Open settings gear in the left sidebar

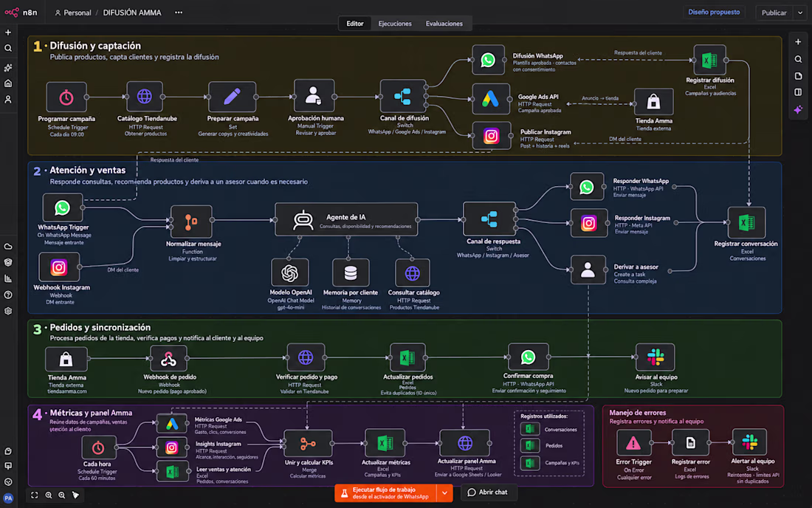[8, 311]
